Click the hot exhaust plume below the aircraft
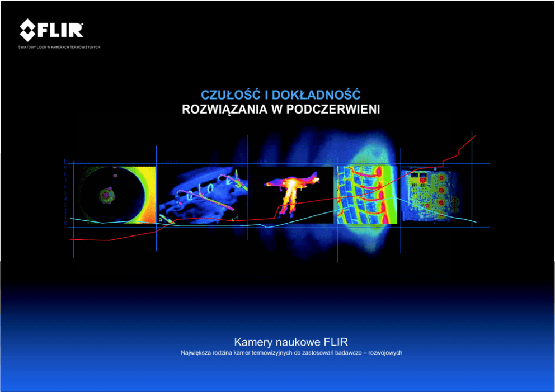The image size is (555, 392). [x=290, y=202]
